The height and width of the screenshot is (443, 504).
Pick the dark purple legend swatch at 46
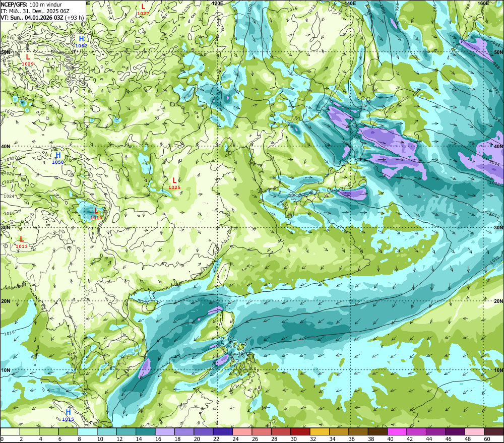(x=455, y=432)
